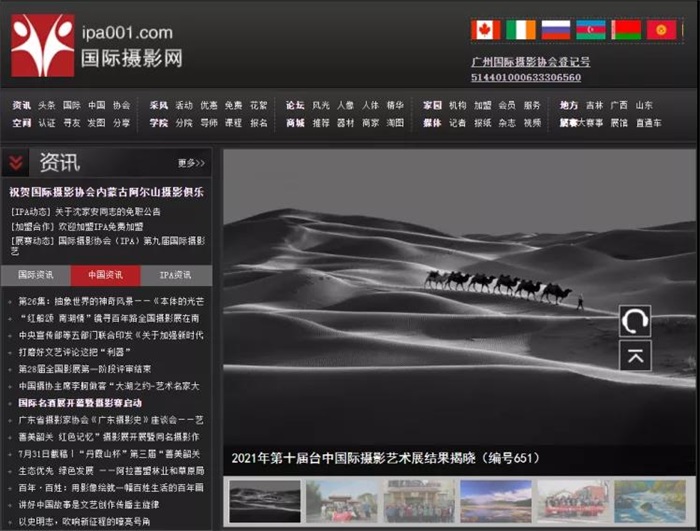Click the red ipa001.com logo
The width and height of the screenshot is (700, 531).
pos(43,45)
